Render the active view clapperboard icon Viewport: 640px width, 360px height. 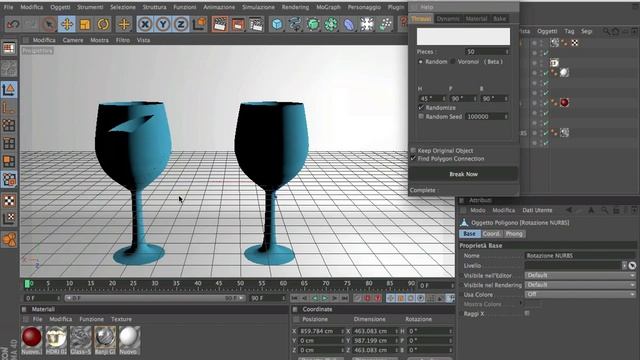[220, 24]
